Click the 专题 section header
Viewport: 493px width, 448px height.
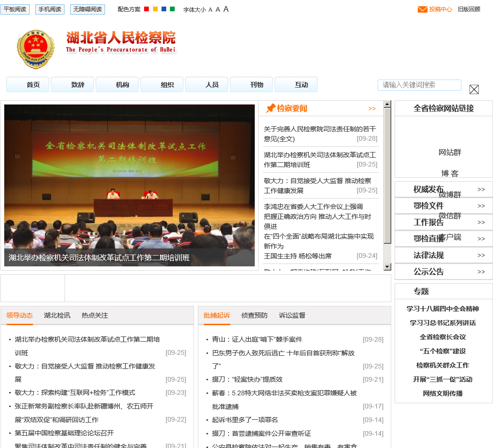point(421,291)
